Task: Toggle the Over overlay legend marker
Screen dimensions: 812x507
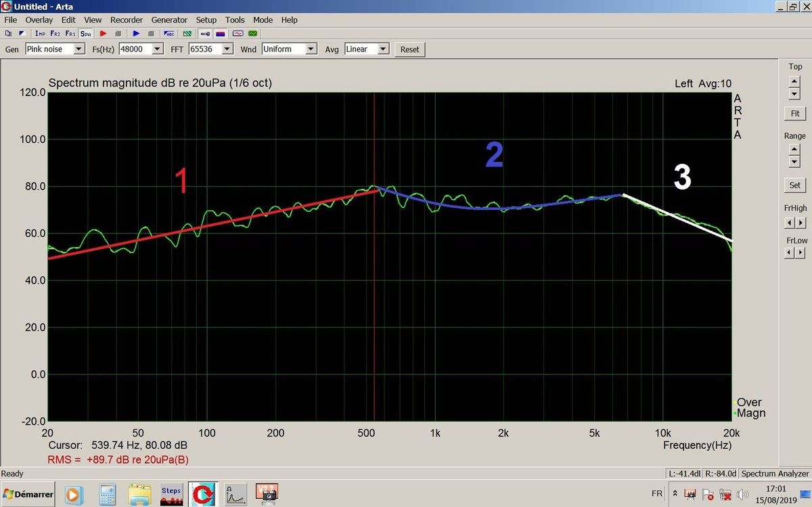Action: pos(736,402)
